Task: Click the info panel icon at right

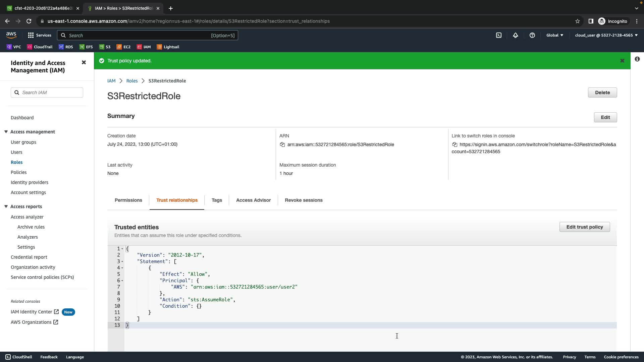Action: 637,59
